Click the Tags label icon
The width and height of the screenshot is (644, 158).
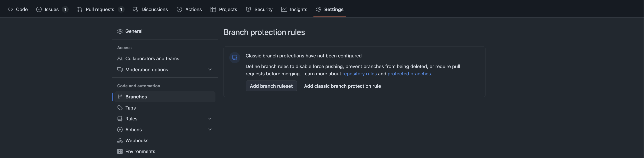point(120,108)
